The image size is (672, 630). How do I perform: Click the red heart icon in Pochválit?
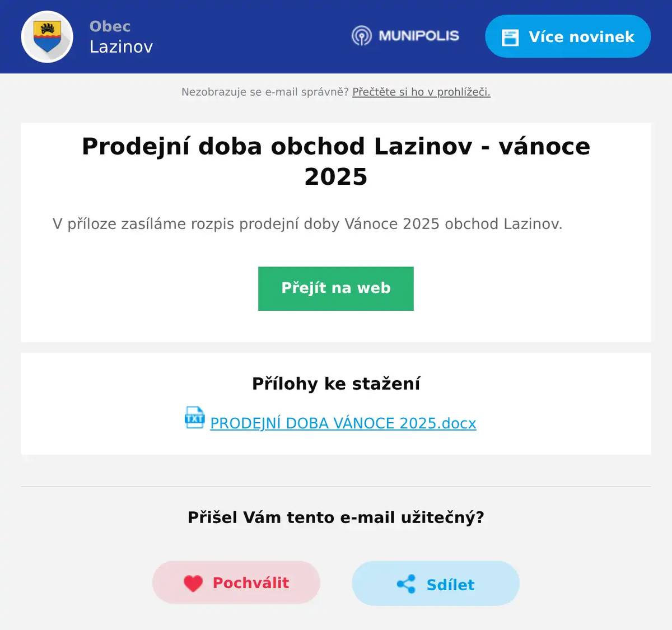click(193, 582)
